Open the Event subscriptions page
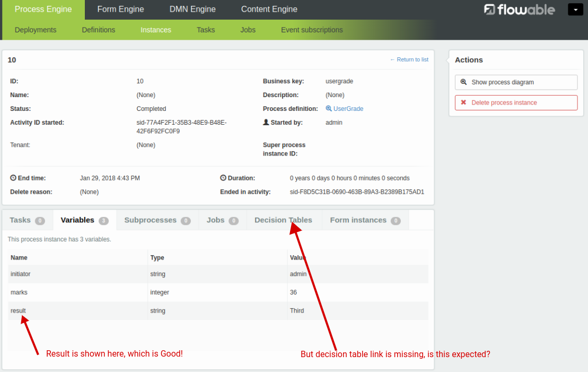 (312, 30)
